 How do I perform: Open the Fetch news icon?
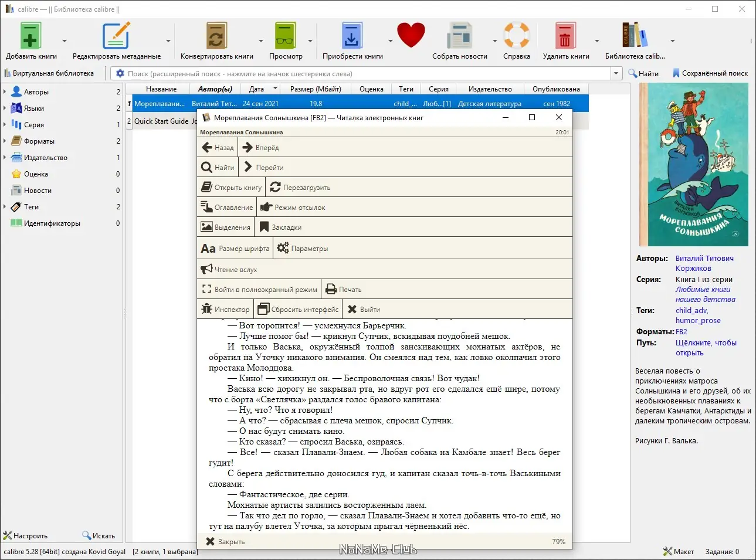460,36
